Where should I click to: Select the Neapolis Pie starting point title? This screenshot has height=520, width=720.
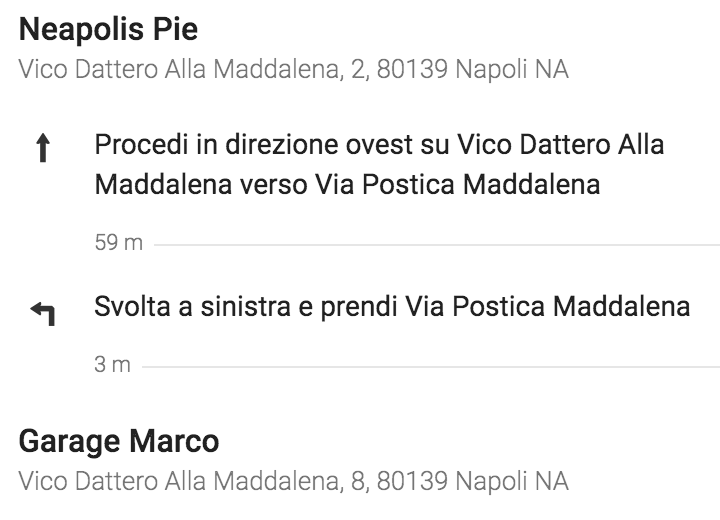pyautogui.click(x=108, y=29)
